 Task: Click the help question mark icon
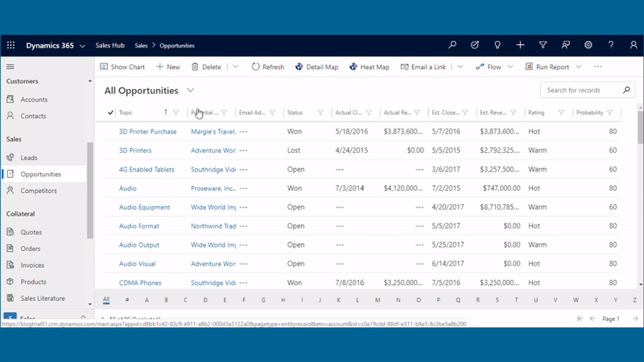click(611, 45)
